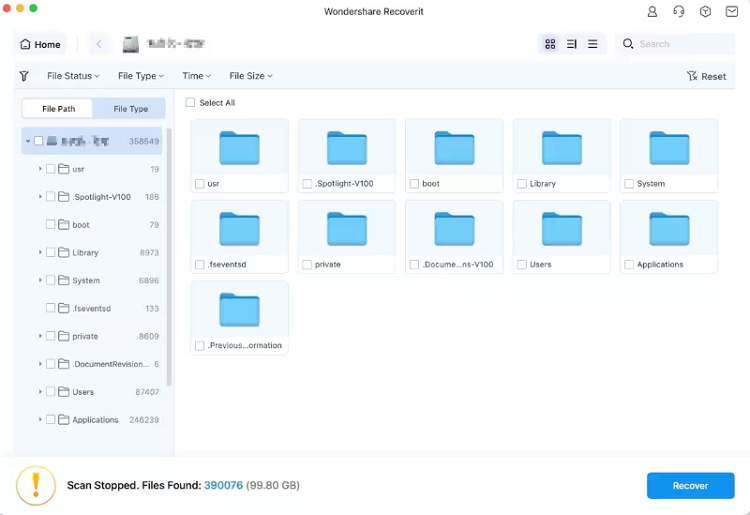
Task: Expand the usr tree node
Action: coord(40,169)
